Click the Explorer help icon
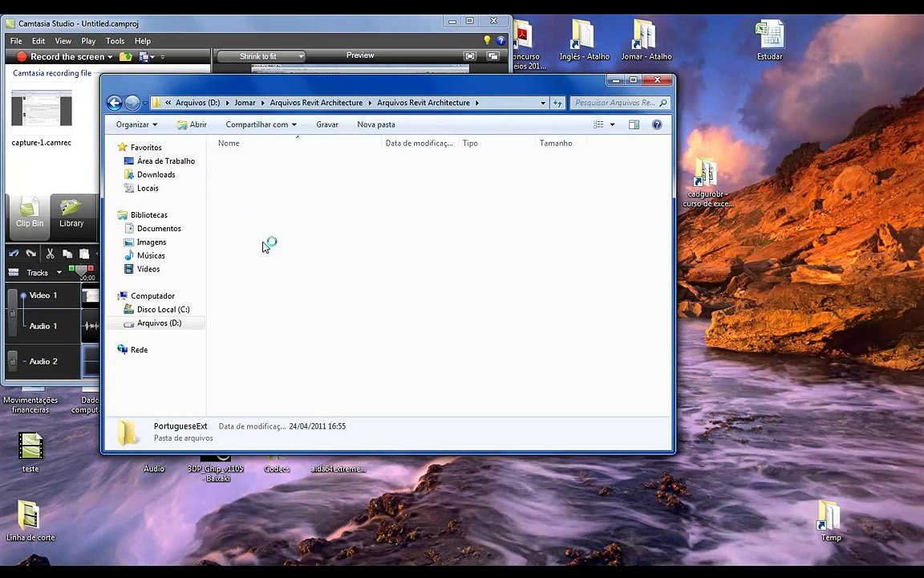 click(657, 124)
